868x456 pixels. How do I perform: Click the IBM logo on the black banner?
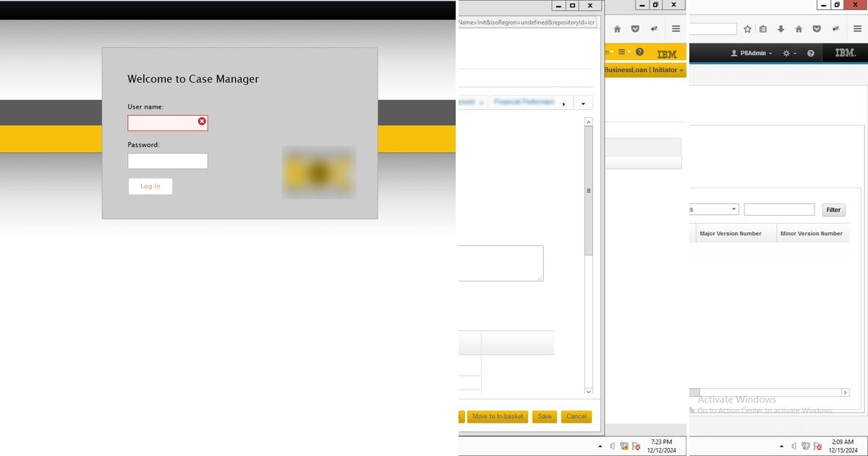point(846,53)
